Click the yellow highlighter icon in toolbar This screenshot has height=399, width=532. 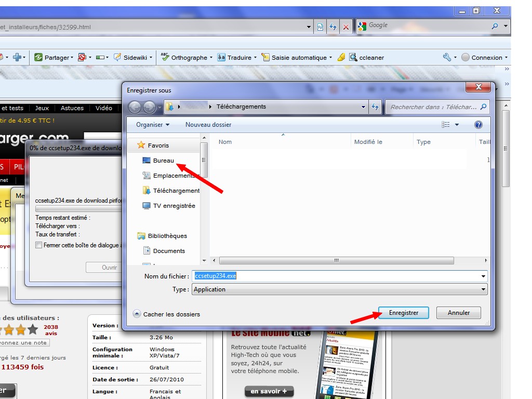[x=341, y=58]
